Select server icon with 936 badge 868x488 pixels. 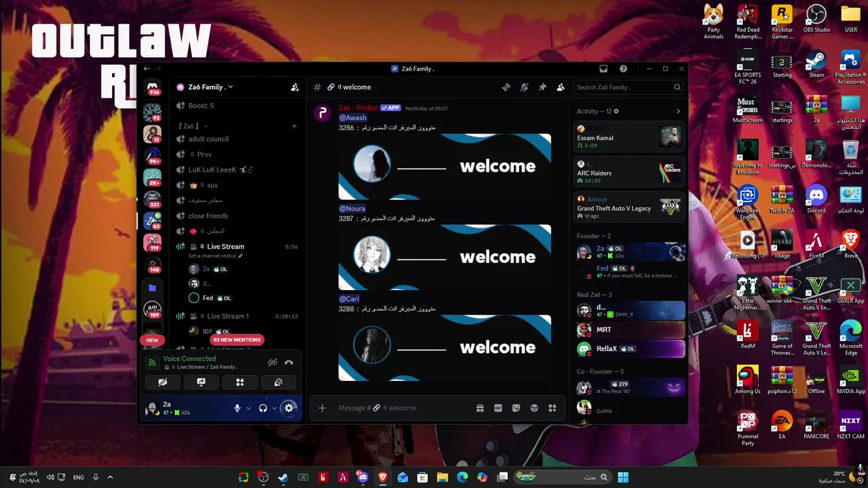[153, 87]
